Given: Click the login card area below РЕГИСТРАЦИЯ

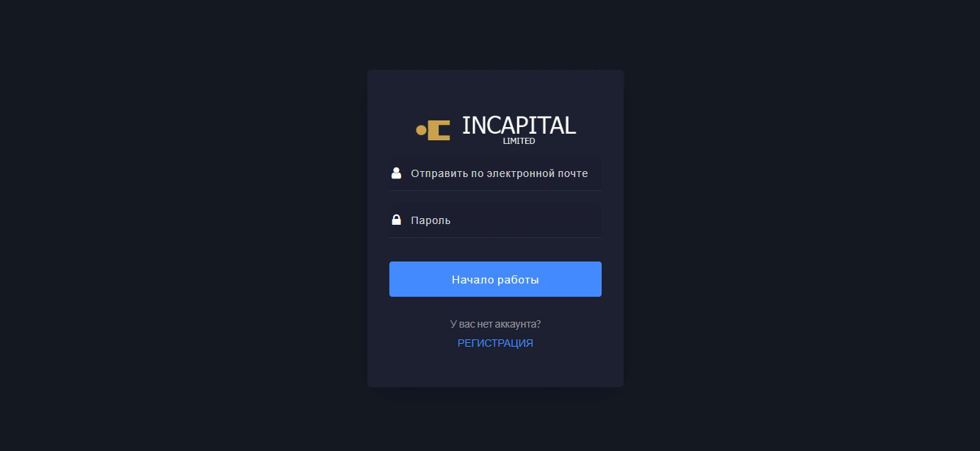Looking at the screenshot, I should (495, 369).
